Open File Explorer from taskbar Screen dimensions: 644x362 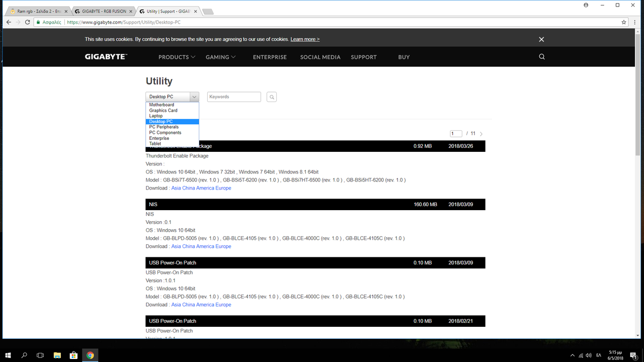click(x=57, y=355)
